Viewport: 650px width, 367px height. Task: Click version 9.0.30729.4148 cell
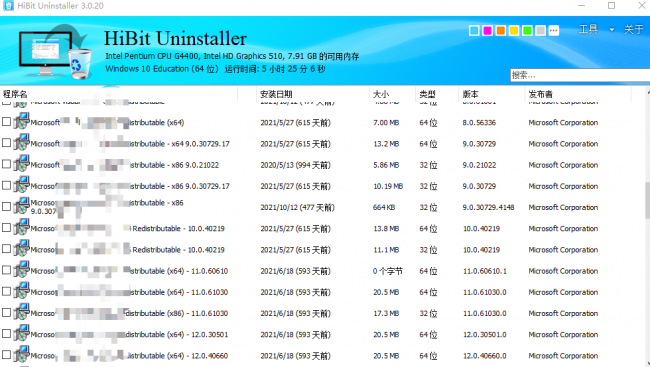point(488,207)
